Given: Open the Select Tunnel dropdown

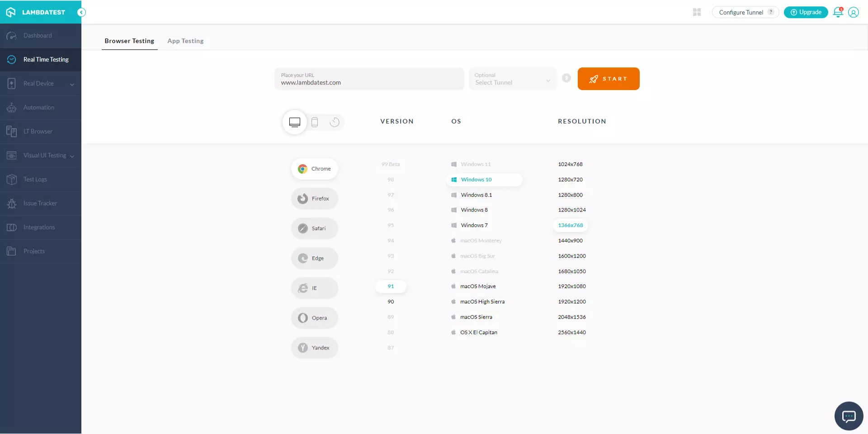Looking at the screenshot, I should pos(512,82).
